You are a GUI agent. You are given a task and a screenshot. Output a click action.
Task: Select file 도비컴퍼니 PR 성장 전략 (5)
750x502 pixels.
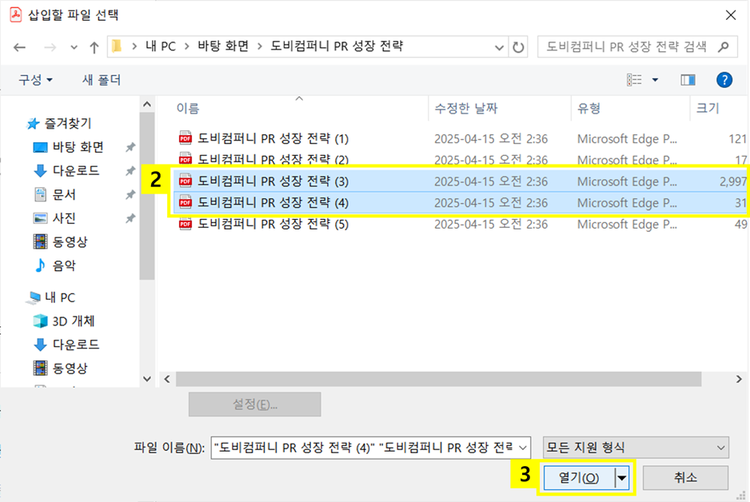(x=462, y=224)
